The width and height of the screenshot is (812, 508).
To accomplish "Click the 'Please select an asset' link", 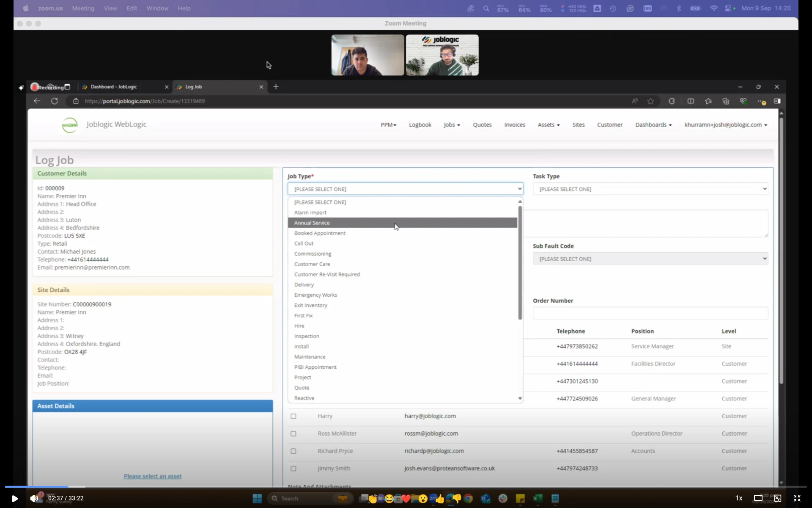I will point(153,476).
